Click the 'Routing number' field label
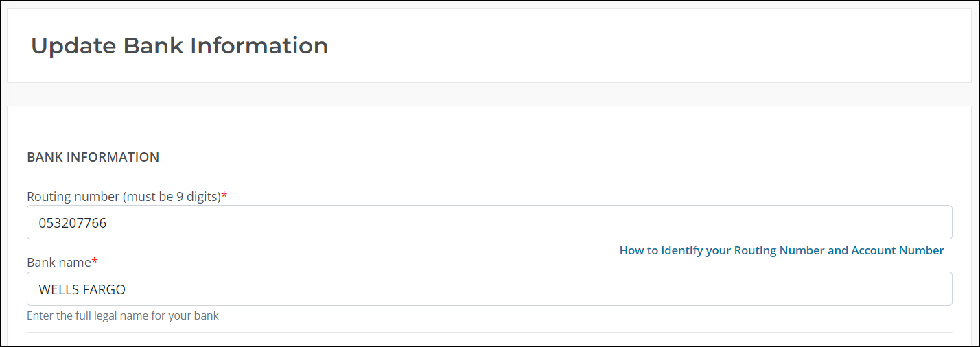980x347 pixels. pos(74,197)
